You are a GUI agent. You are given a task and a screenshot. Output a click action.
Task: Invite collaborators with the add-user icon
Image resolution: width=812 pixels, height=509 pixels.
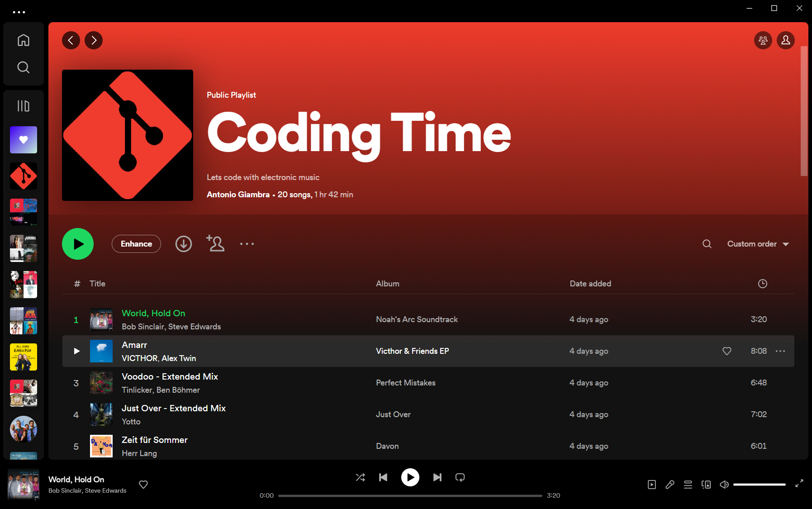click(x=215, y=243)
